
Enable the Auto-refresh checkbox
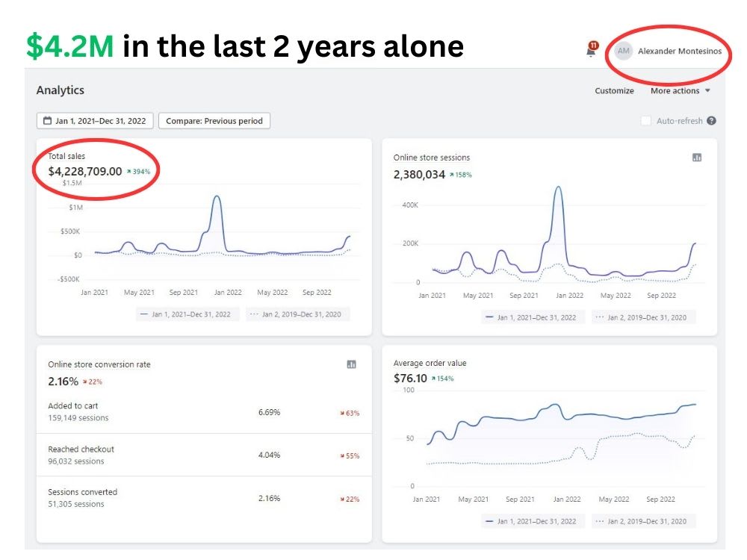(646, 121)
